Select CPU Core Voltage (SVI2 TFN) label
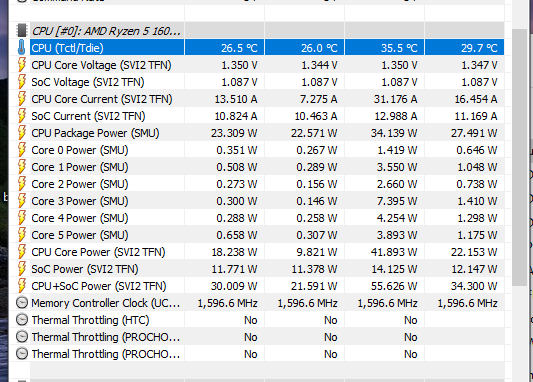This screenshot has height=382, width=533. [x=101, y=65]
